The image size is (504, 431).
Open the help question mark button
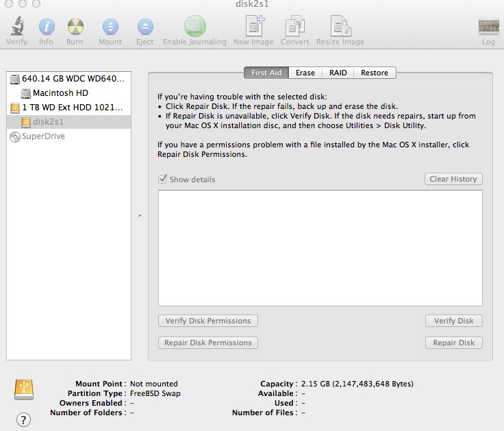(x=23, y=420)
